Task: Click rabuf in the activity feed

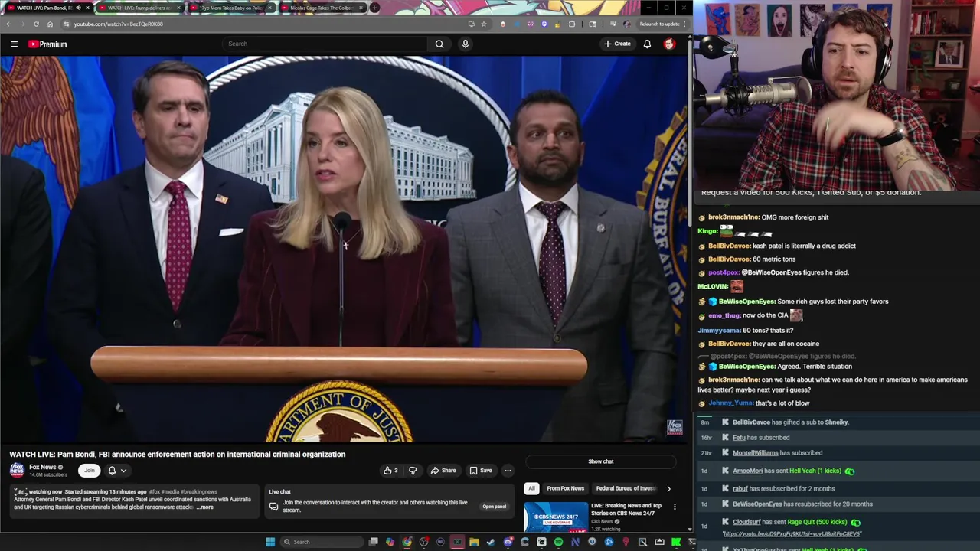Action: pyautogui.click(x=740, y=488)
